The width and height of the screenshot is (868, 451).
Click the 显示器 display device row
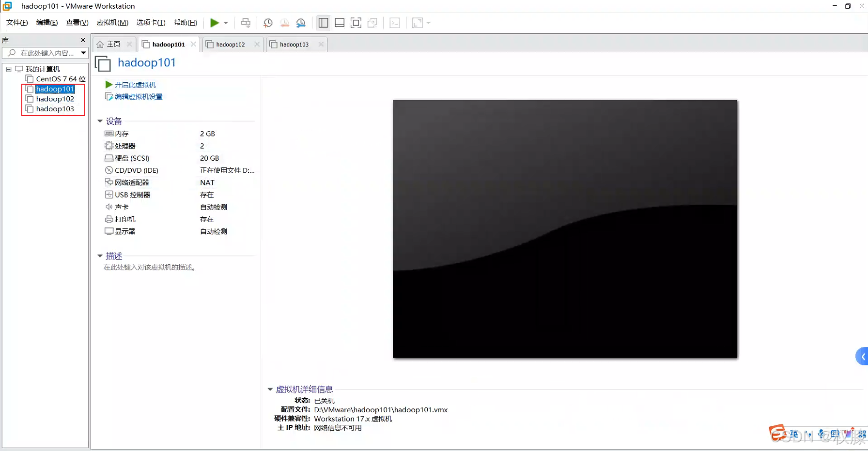pos(179,231)
